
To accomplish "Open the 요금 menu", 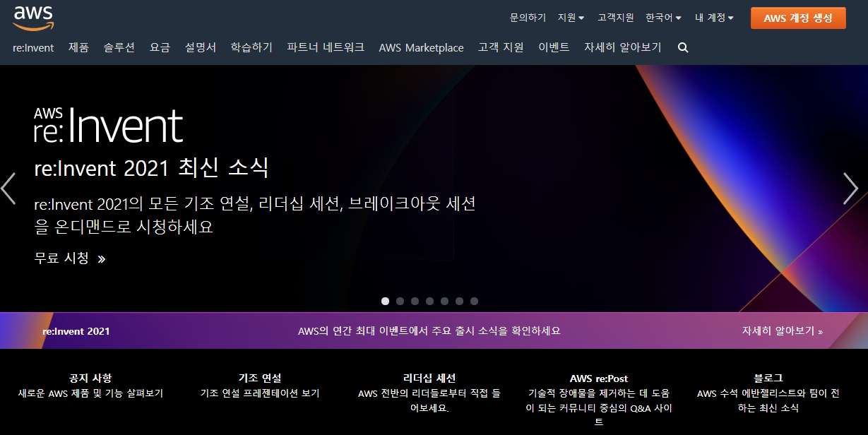I will [x=160, y=48].
